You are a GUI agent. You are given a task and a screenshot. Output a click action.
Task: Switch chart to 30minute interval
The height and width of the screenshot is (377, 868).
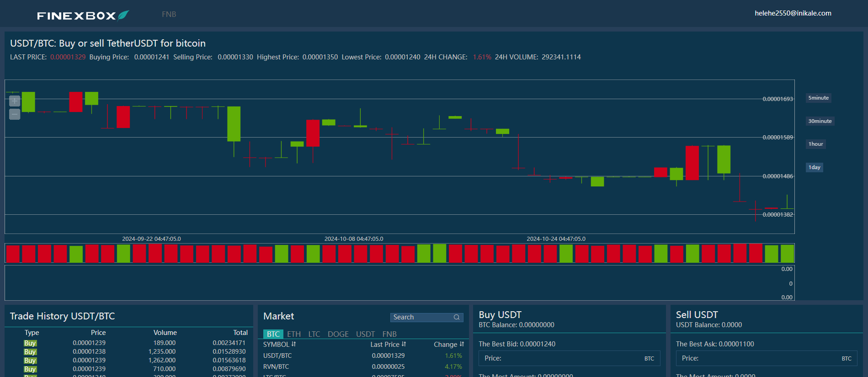pos(820,121)
